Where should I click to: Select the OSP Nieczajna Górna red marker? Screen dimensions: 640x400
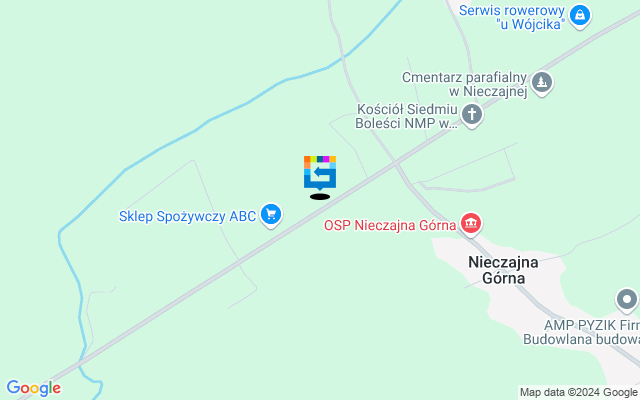point(471,224)
